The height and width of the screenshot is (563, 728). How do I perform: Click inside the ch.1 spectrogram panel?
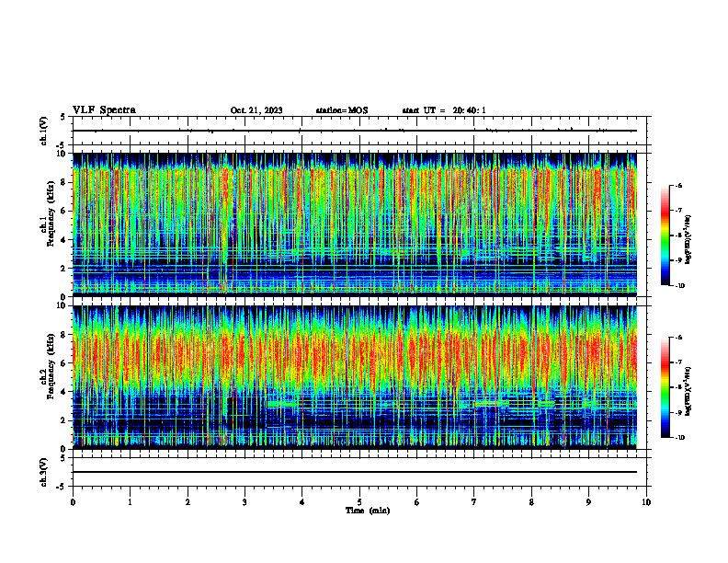[x=355, y=224]
